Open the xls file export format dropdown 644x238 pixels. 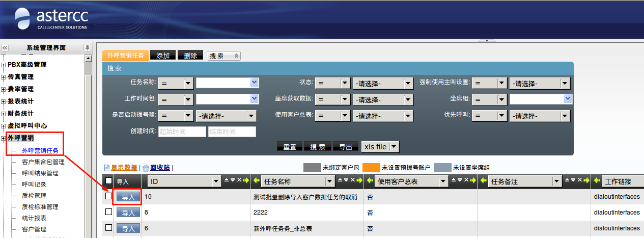380,147
